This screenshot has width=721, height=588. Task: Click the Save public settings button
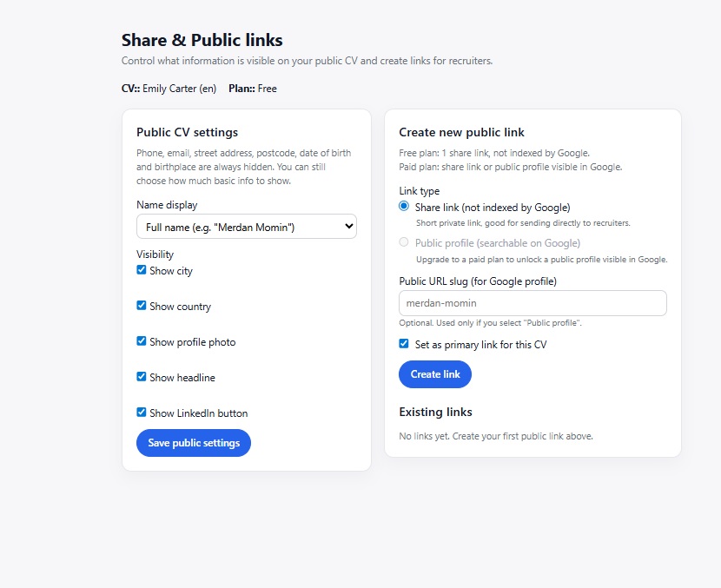coord(194,443)
